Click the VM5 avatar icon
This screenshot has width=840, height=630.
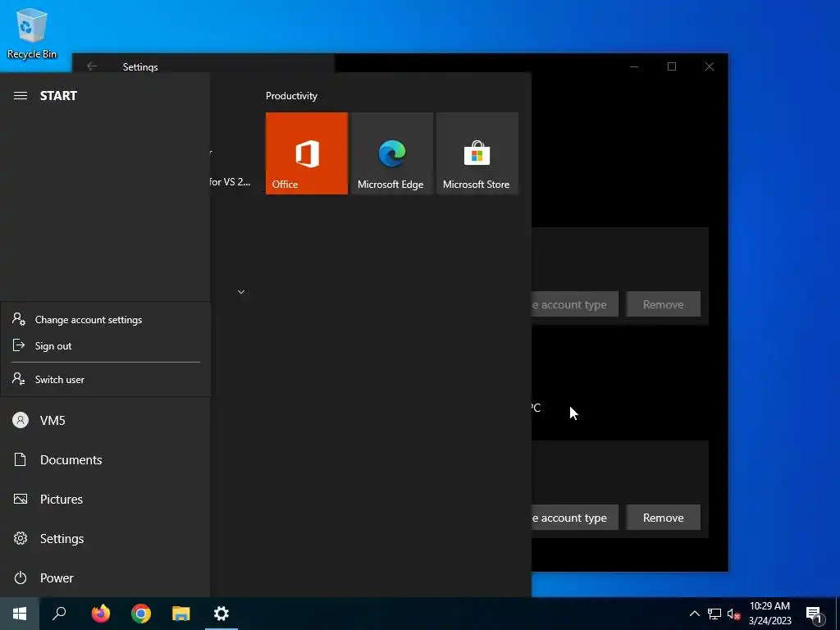pyautogui.click(x=21, y=420)
